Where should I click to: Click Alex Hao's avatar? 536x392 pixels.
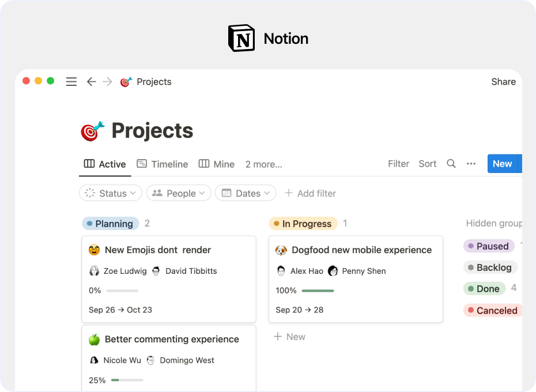(x=281, y=271)
